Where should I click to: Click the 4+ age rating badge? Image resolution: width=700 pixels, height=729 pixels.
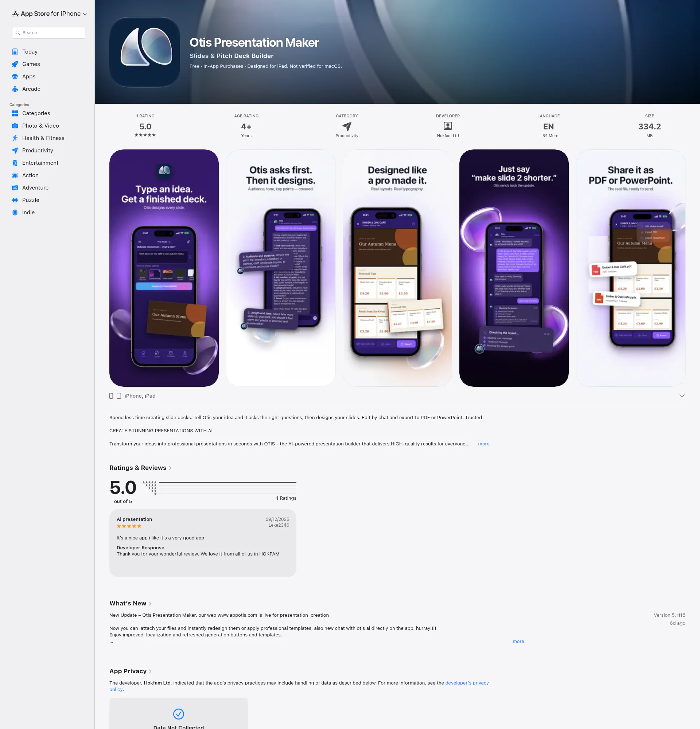pos(246,126)
